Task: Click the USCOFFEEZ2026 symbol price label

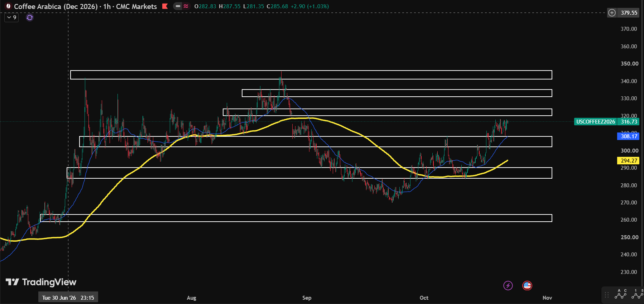Action: tap(596, 122)
